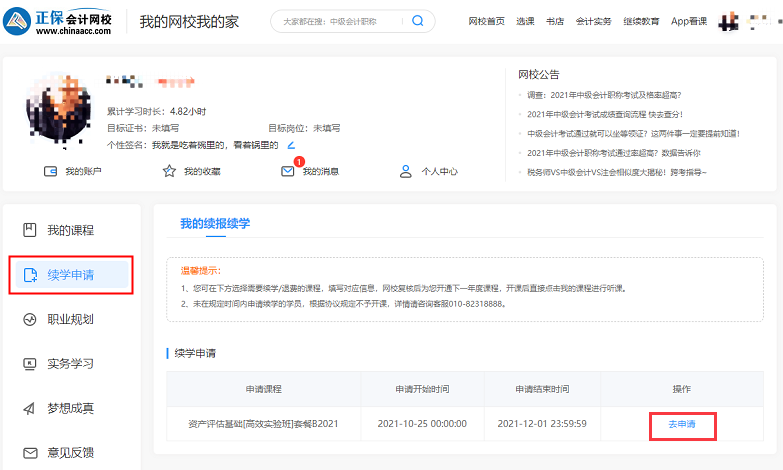Click the 网校公告 heading
This screenshot has height=470, width=783.
[539, 75]
